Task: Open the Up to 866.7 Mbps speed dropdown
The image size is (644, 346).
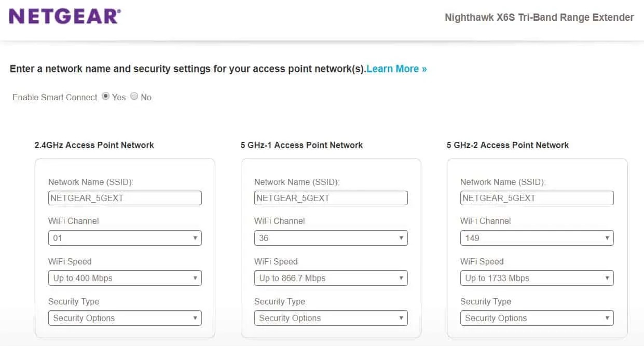Action: click(331, 277)
